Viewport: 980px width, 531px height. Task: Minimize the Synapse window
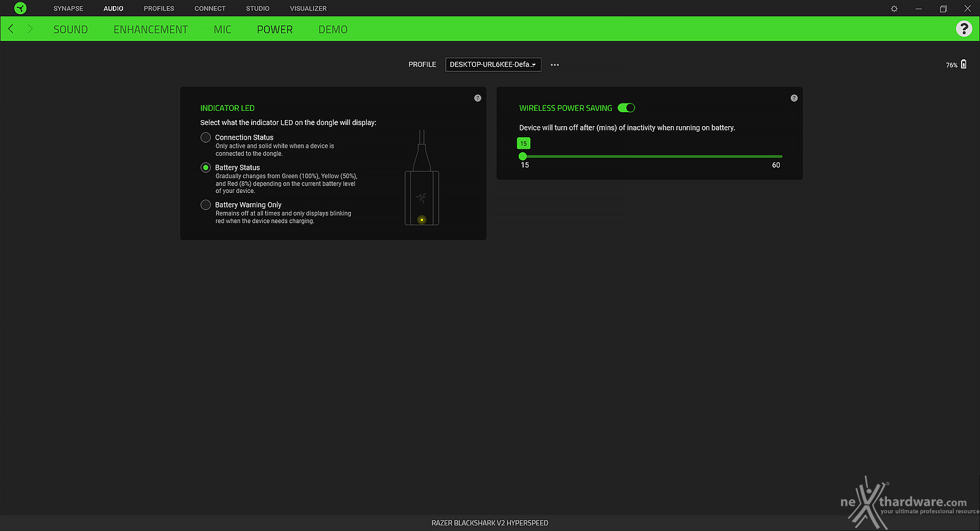pos(919,9)
